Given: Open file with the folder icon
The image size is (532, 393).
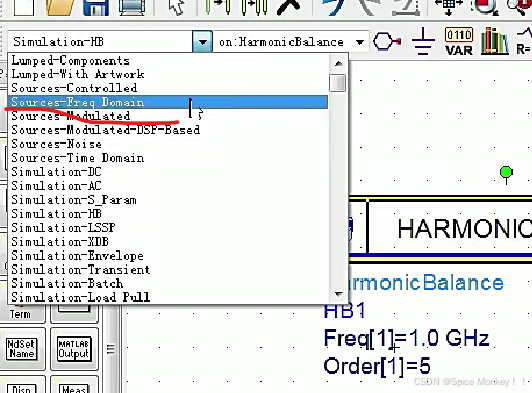Looking at the screenshot, I should click(60, 7).
